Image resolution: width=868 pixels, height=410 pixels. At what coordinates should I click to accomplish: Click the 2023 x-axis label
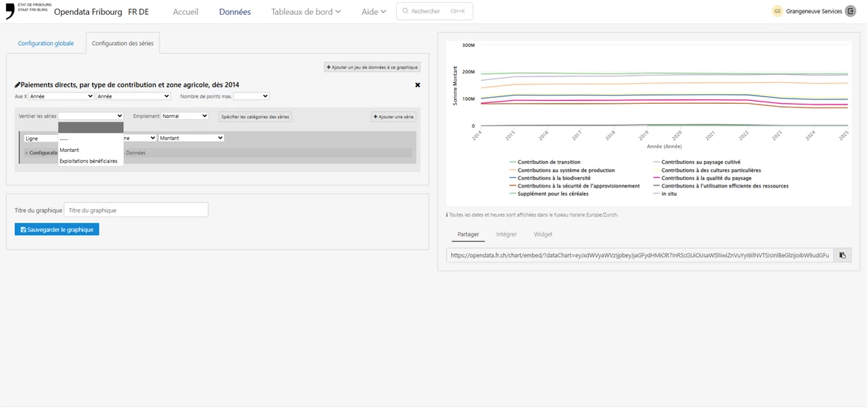pyautogui.click(x=777, y=135)
